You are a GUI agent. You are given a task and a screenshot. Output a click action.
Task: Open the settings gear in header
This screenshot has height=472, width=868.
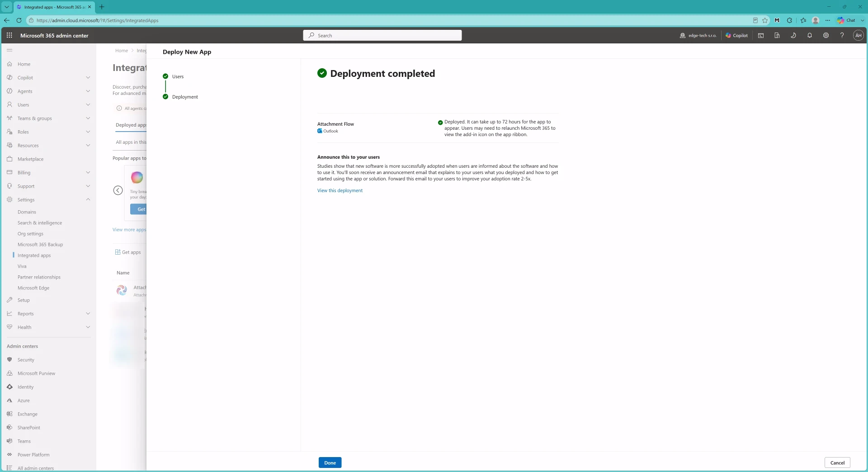(x=826, y=35)
